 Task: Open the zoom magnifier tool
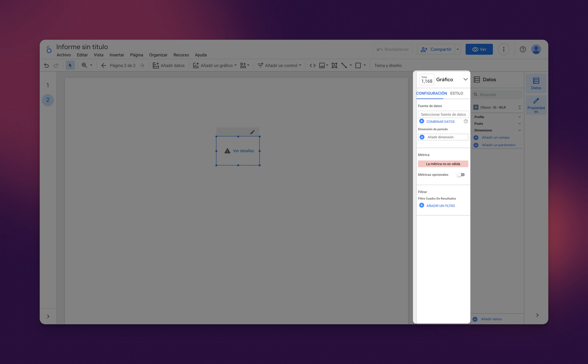[x=84, y=66]
